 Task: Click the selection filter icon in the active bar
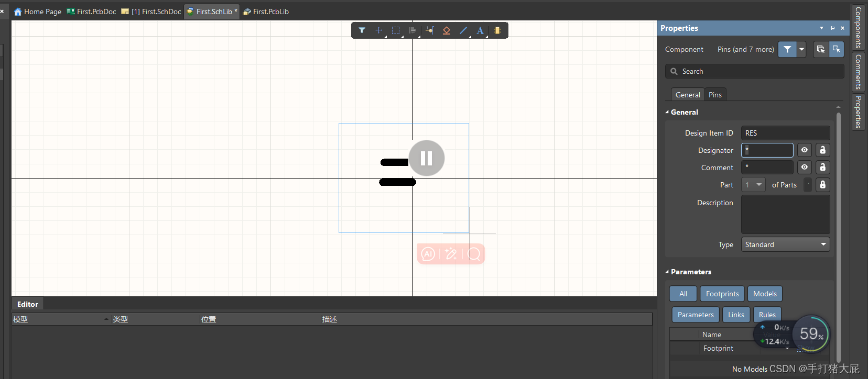(362, 30)
